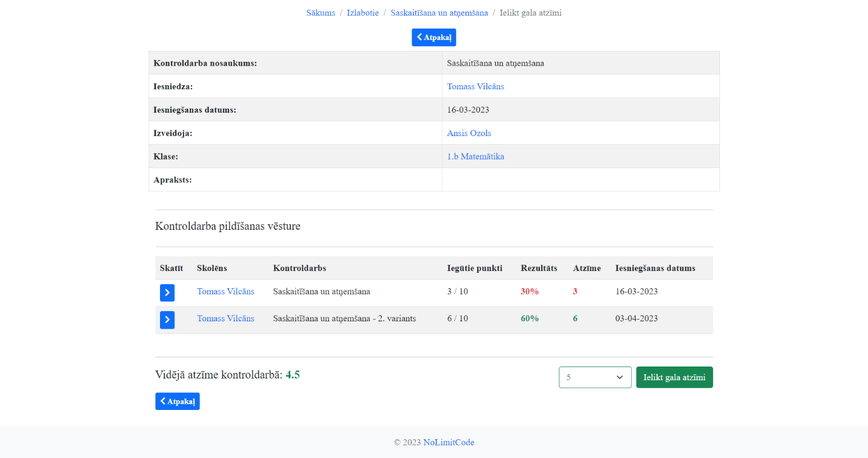Select the Ielikt gala atzīmi breadcrumb text
Viewport: 868px width, 458px height.
coord(530,13)
